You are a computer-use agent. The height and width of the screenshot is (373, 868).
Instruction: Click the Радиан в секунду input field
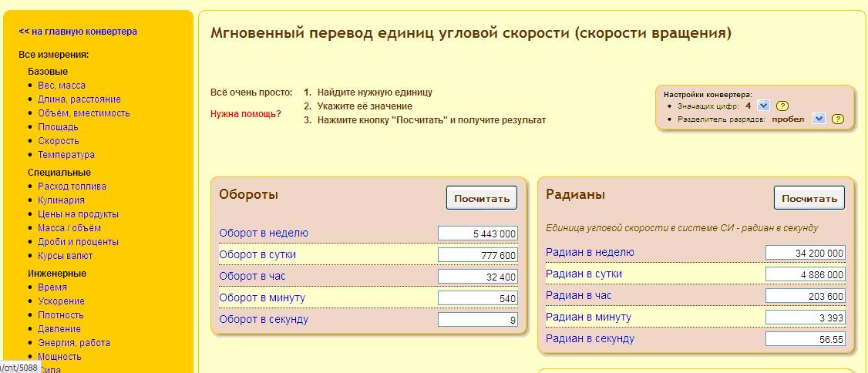pos(805,339)
